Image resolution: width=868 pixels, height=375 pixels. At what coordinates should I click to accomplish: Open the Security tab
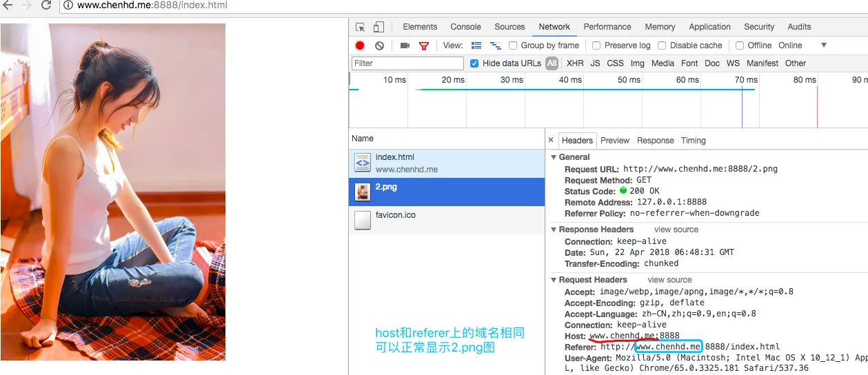pyautogui.click(x=759, y=27)
